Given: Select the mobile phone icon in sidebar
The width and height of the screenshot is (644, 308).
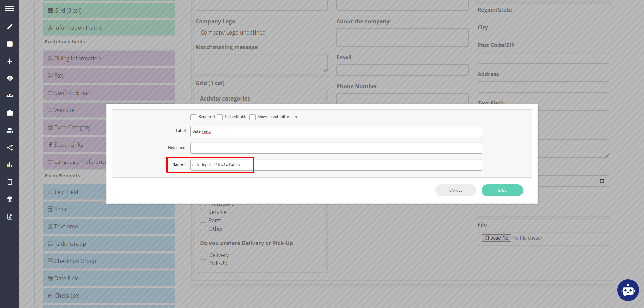Looking at the screenshot, I should (9, 182).
